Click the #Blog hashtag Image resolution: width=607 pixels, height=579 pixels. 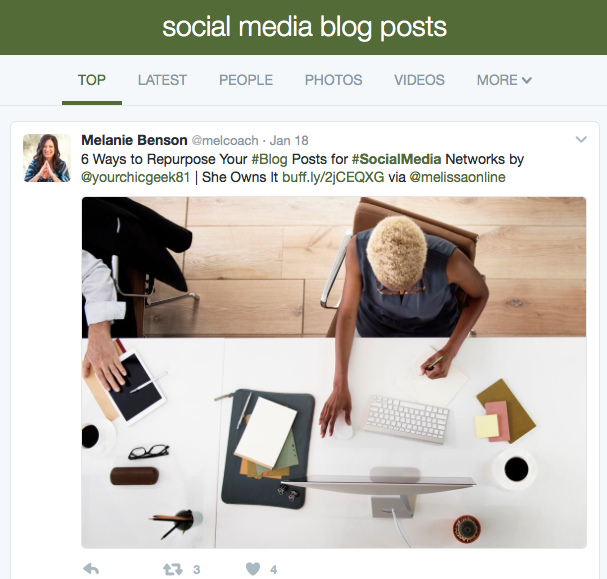tap(269, 159)
